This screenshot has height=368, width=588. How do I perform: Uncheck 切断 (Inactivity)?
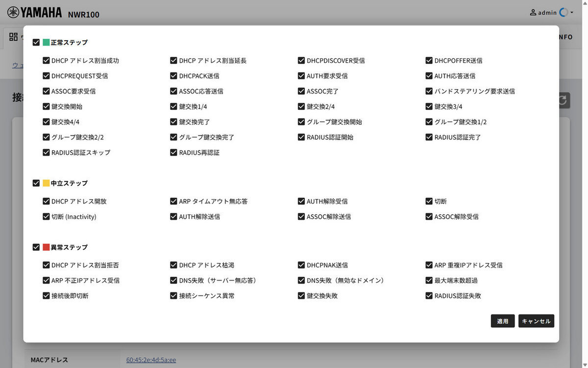tap(46, 216)
